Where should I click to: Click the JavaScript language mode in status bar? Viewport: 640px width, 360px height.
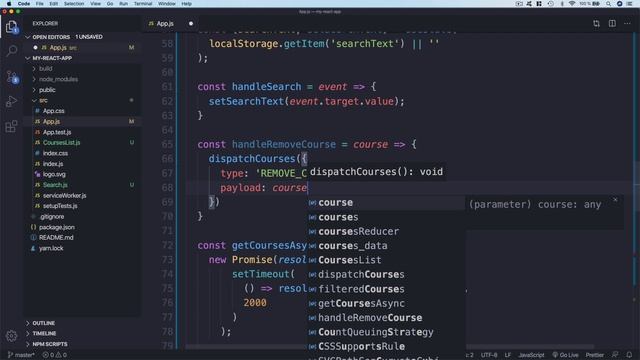(531, 355)
